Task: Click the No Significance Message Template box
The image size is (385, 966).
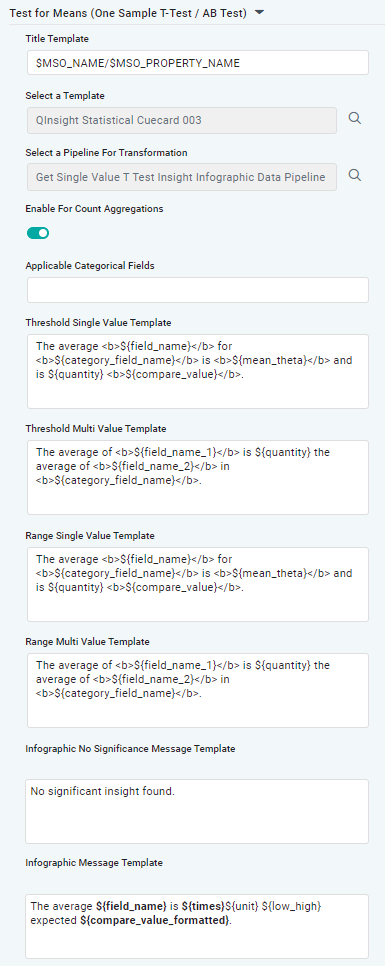Action: [x=197, y=811]
